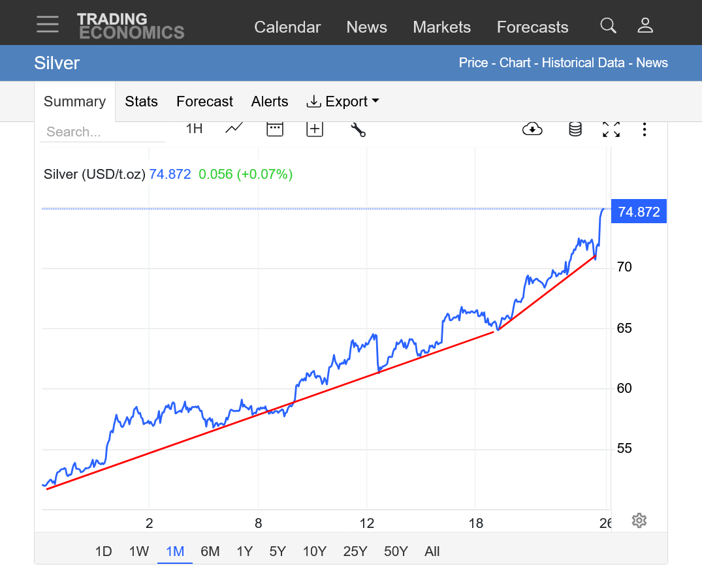Select the 6M time range
The width and height of the screenshot is (702, 588).
[x=210, y=551]
